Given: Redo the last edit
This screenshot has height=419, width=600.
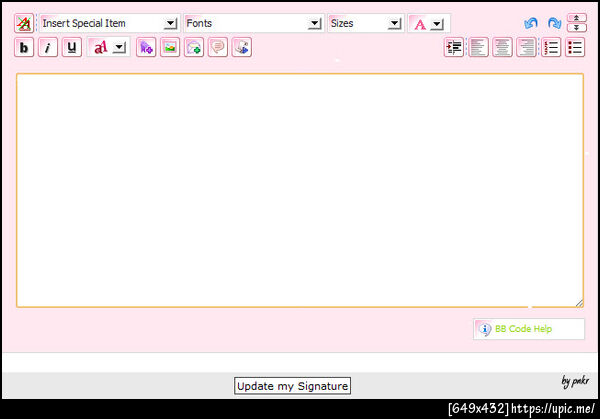Looking at the screenshot, I should (554, 23).
